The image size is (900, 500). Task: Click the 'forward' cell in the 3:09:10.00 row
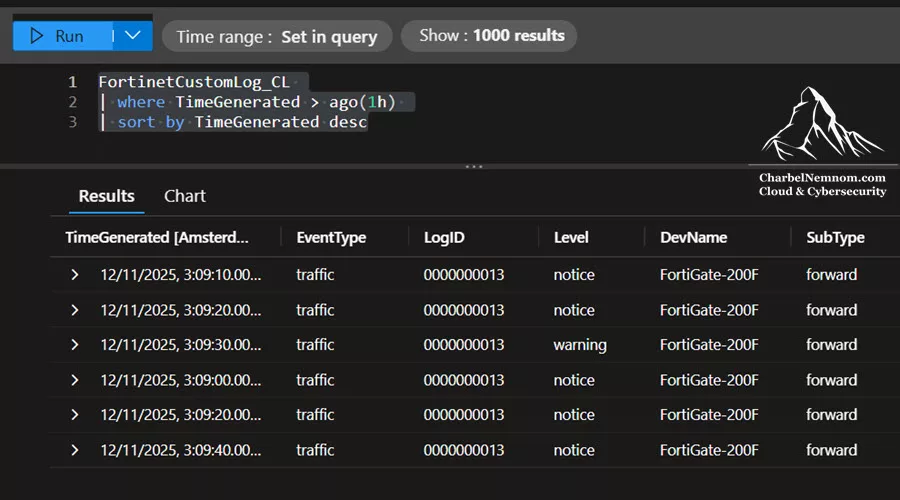tap(831, 275)
